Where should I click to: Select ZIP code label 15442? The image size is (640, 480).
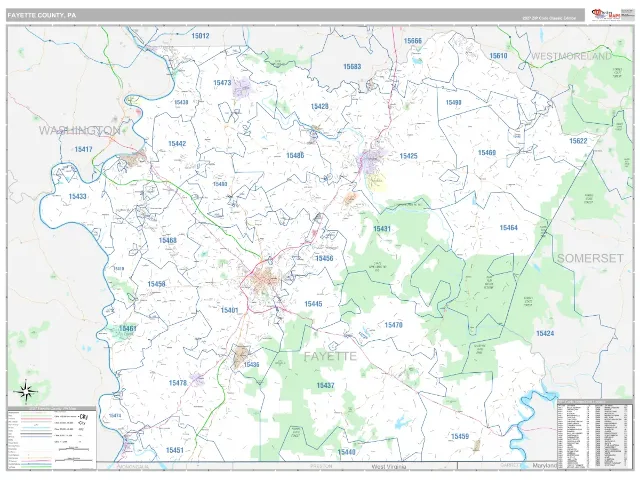[177, 144]
